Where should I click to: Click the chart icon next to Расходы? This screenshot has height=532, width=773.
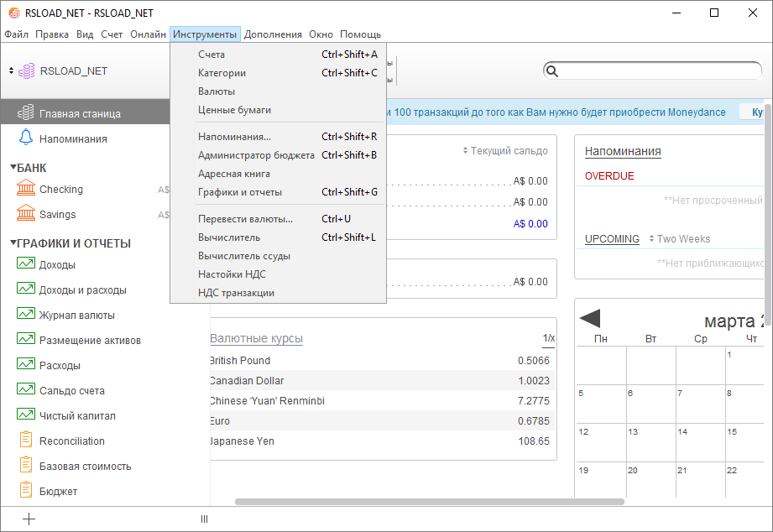(x=26, y=364)
